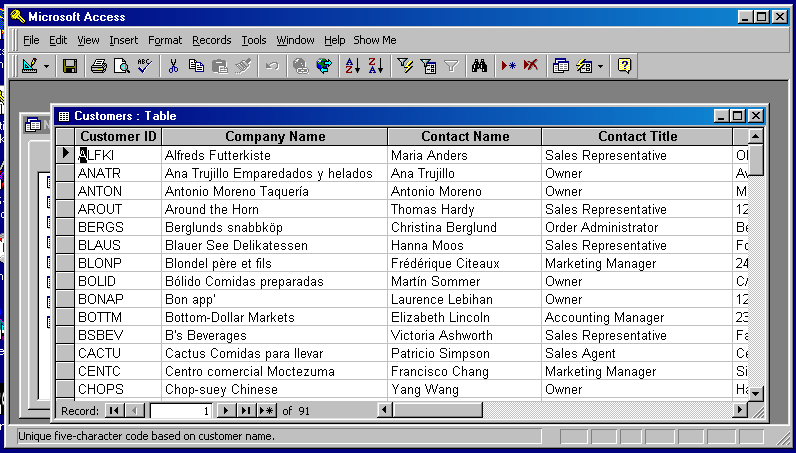Click the cell "Frédérique Citeaux"
Image resolution: width=796 pixels, height=453 pixels.
[x=465, y=264]
